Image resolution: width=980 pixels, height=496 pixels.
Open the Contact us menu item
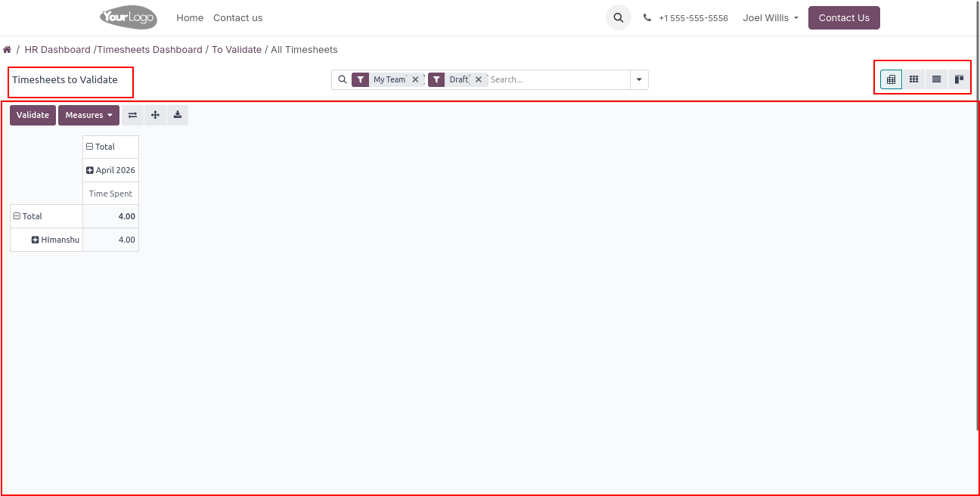pos(237,17)
